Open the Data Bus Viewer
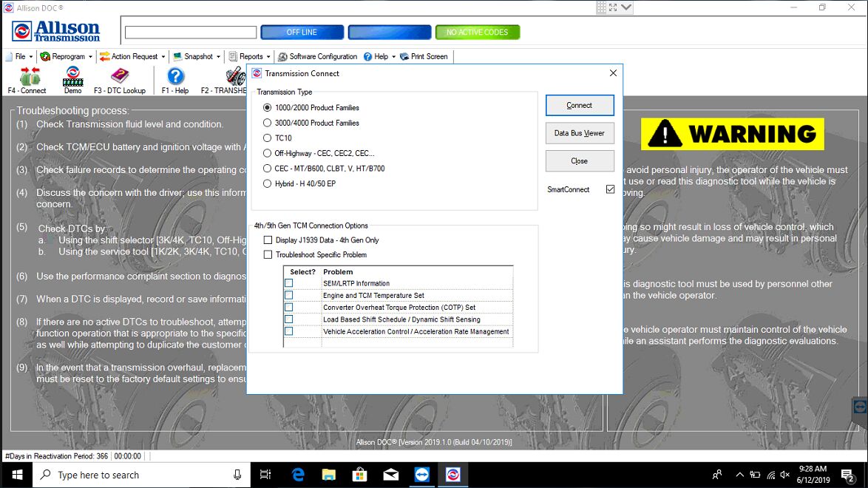This screenshot has width=868, height=488. (x=580, y=133)
